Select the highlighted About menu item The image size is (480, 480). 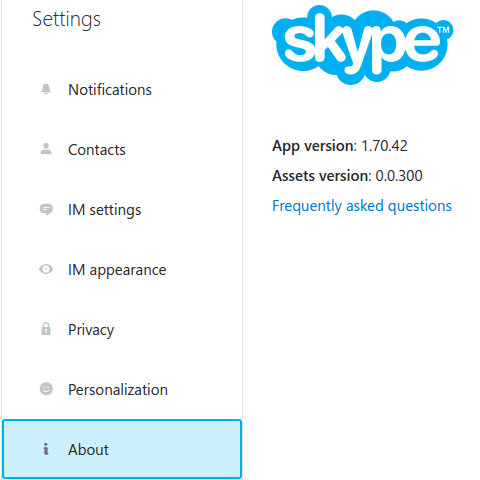(x=122, y=449)
